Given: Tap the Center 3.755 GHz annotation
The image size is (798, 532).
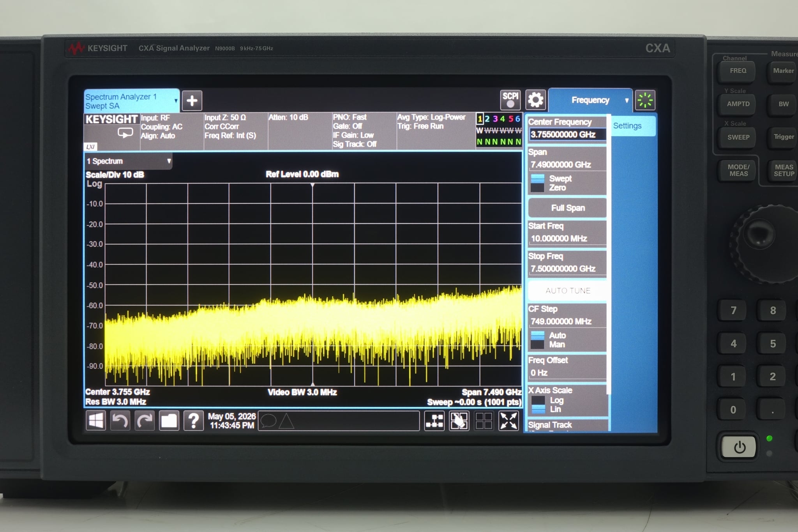Looking at the screenshot, I should (x=118, y=392).
